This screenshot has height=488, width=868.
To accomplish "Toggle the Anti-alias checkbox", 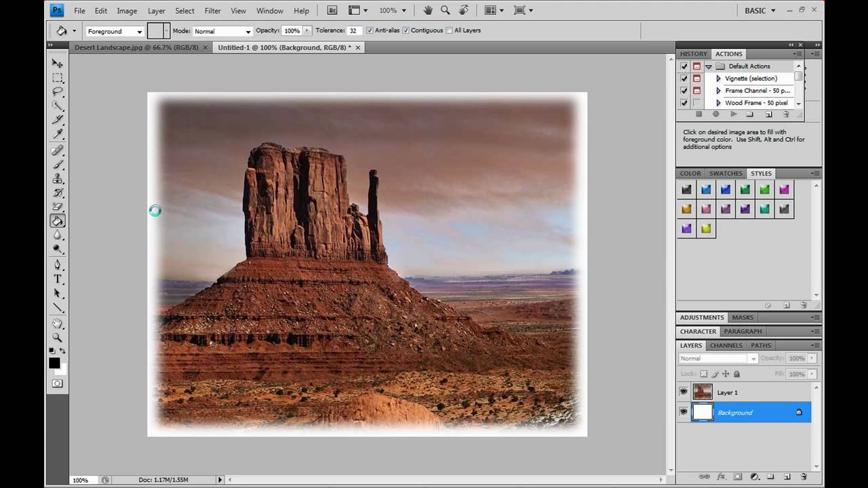I will click(x=370, y=30).
